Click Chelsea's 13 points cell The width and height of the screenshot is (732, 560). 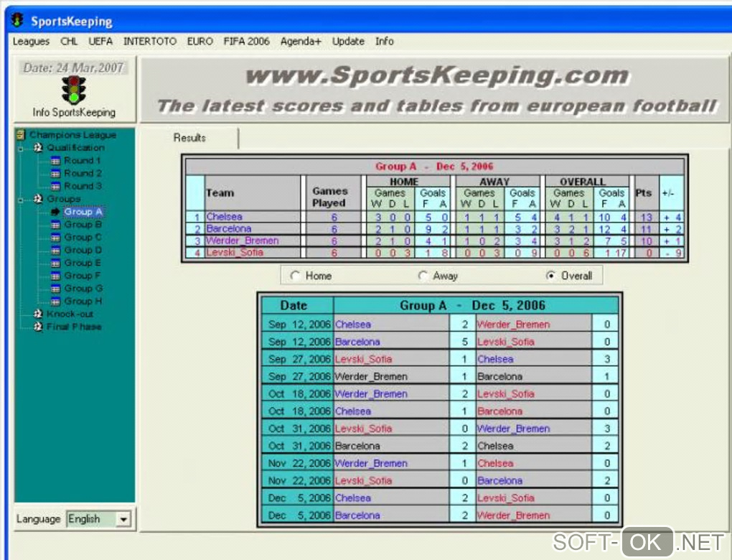click(x=646, y=218)
